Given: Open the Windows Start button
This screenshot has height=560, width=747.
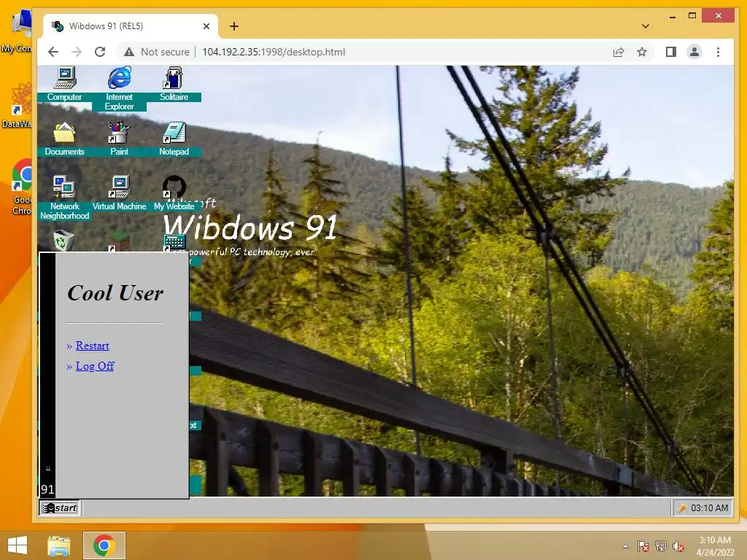Looking at the screenshot, I should tap(18, 545).
